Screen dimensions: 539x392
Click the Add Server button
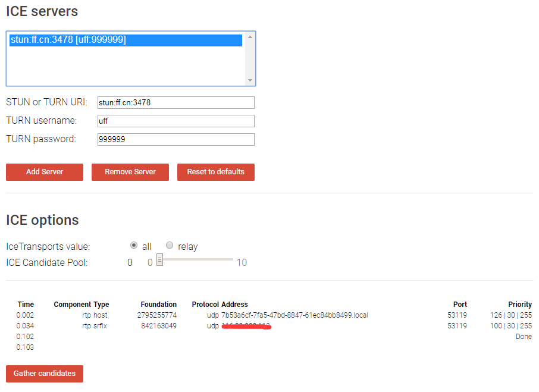(x=44, y=172)
